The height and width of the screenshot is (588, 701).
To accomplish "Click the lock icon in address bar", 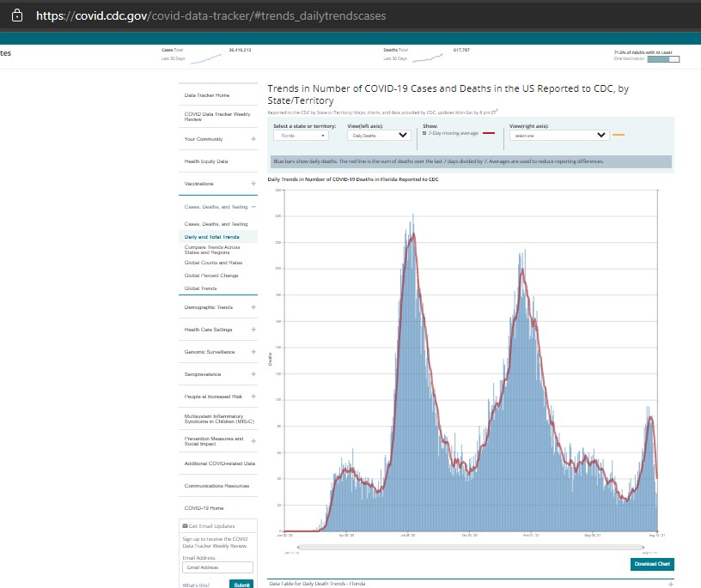I will point(17,15).
